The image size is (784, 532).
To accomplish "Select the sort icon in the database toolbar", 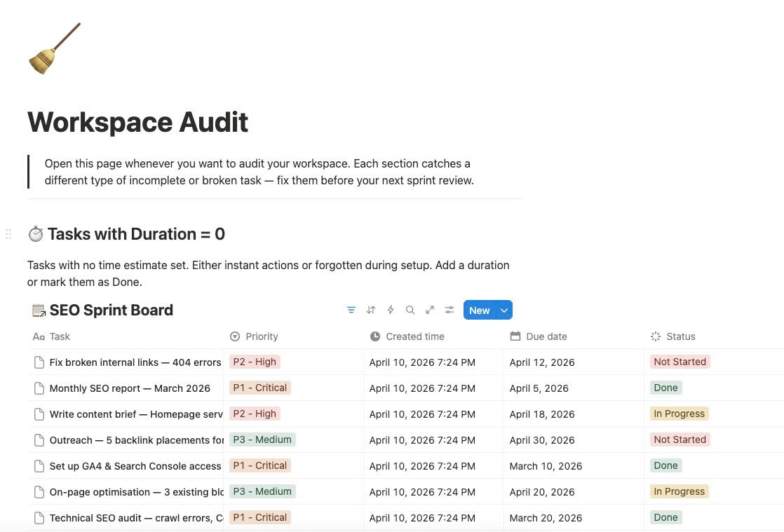I will point(371,310).
